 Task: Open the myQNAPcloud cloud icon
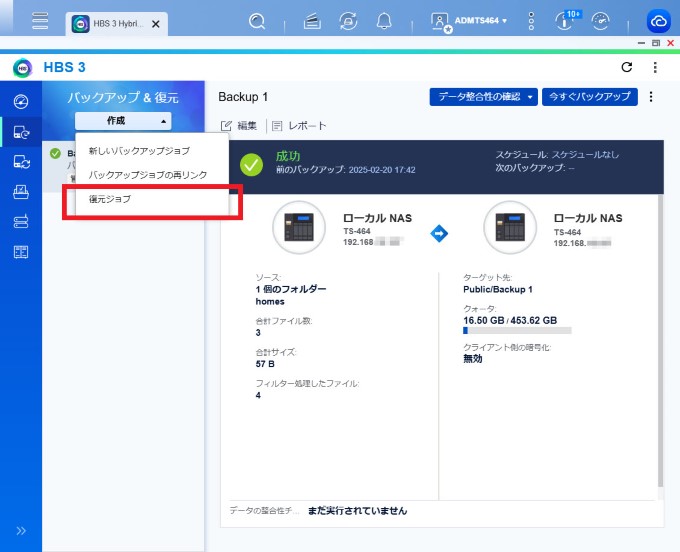pos(658,21)
